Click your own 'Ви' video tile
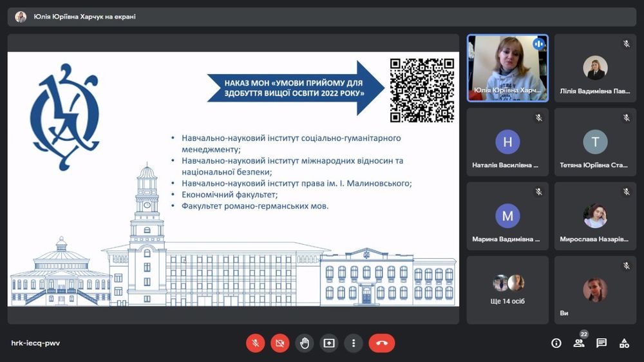The image size is (644, 362). coord(595,290)
